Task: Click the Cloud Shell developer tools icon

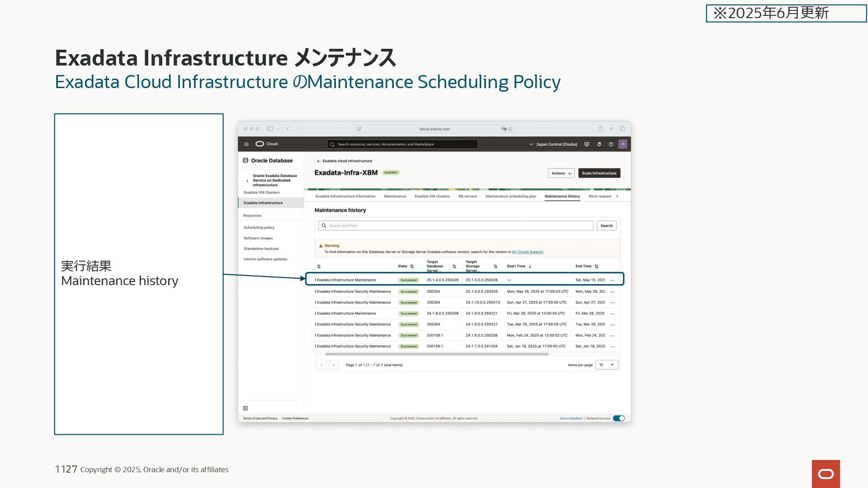Action: [587, 144]
